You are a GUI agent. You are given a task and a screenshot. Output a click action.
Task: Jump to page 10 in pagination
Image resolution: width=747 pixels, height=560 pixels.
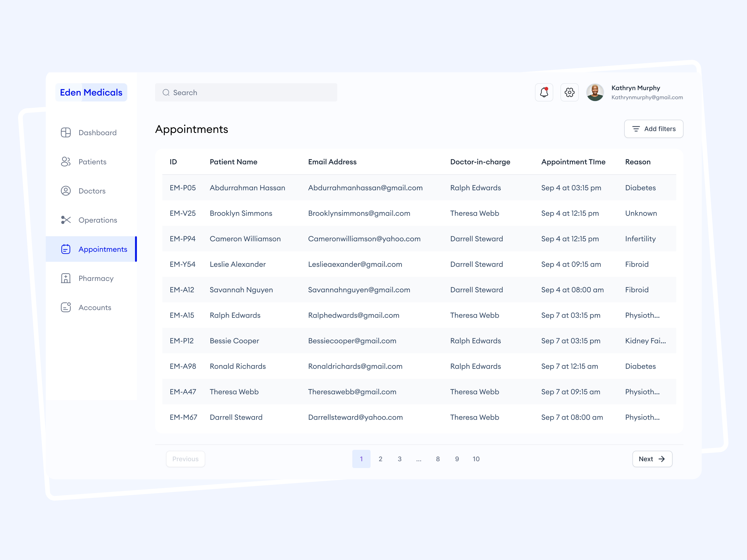click(476, 459)
